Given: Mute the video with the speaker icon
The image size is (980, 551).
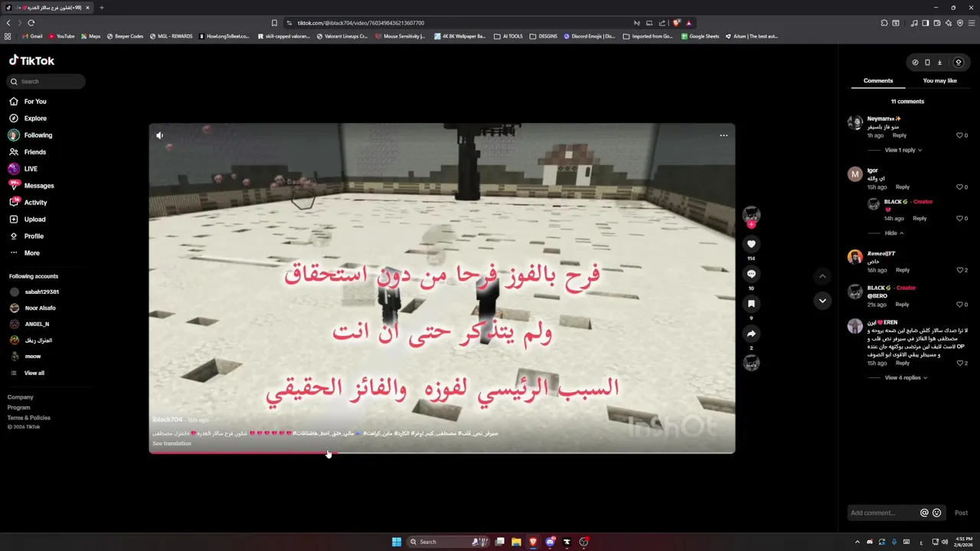Looking at the screenshot, I should point(159,135).
